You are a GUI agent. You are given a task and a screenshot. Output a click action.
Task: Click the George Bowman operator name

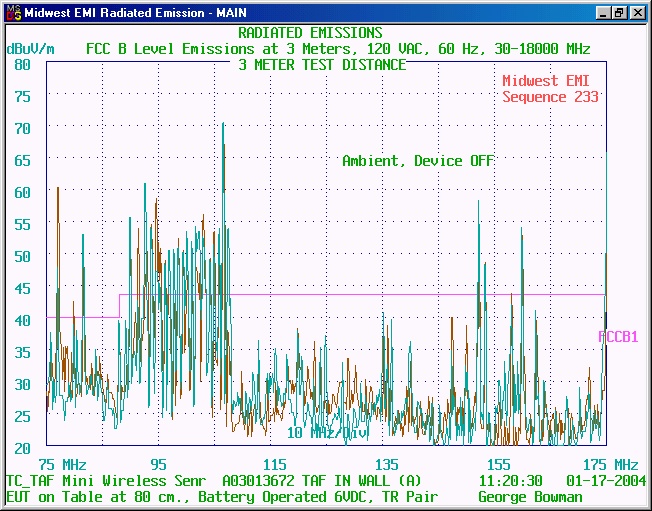[x=529, y=496]
